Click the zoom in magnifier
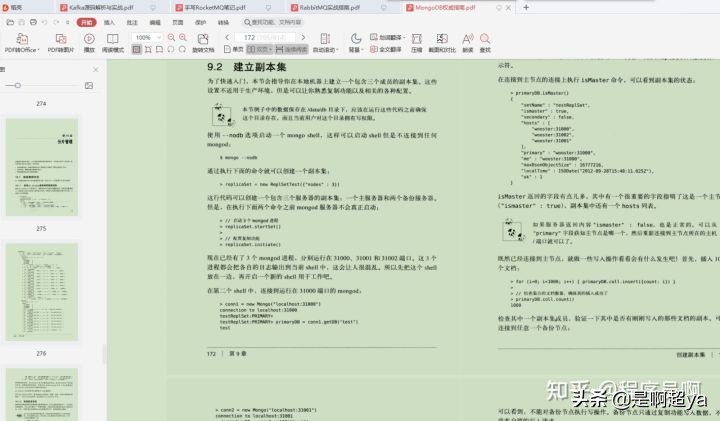 pos(183,38)
